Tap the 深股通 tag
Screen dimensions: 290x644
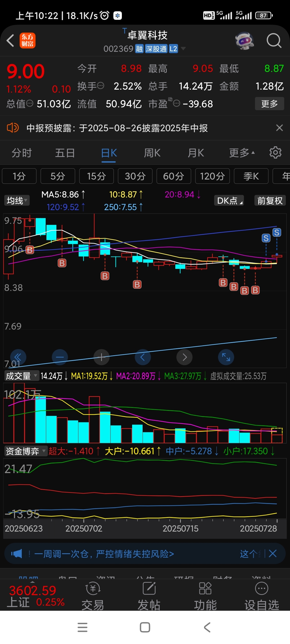click(x=156, y=49)
